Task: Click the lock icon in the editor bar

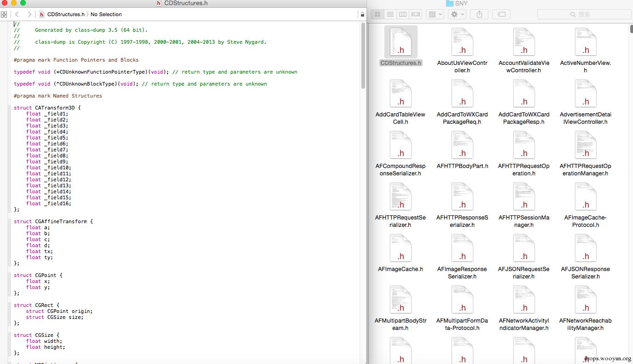Action: click(x=362, y=14)
